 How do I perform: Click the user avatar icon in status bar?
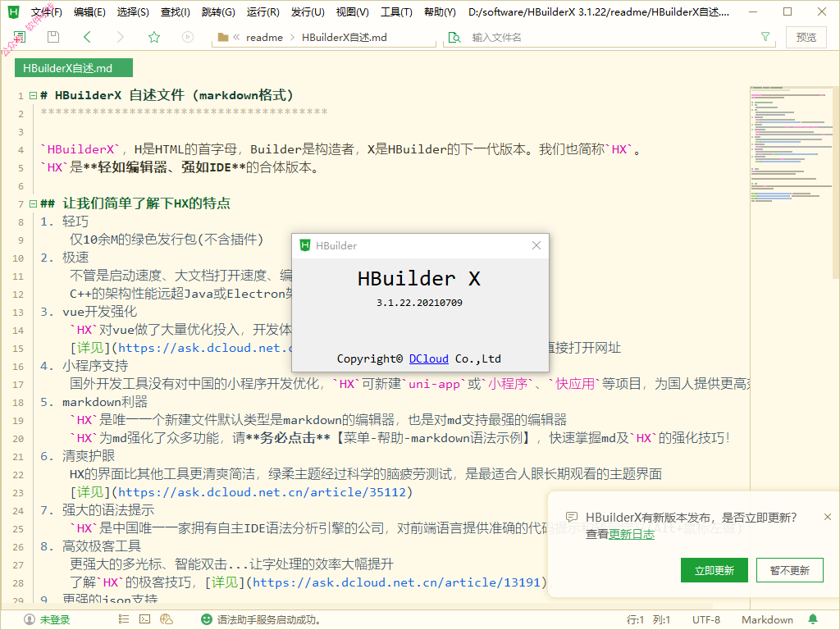(x=30, y=620)
